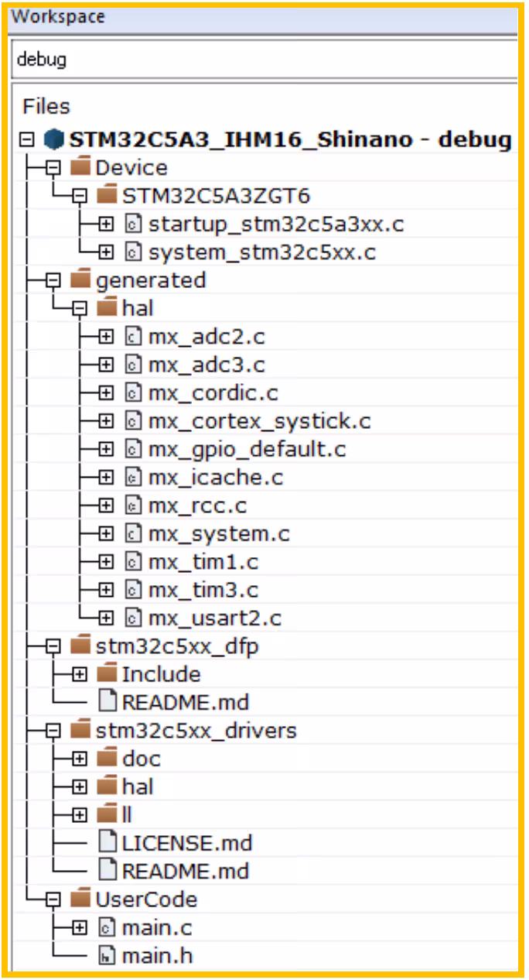Viewport: 529px width, 980px height.
Task: Expand the mx_icache.c file node
Action: (x=106, y=478)
